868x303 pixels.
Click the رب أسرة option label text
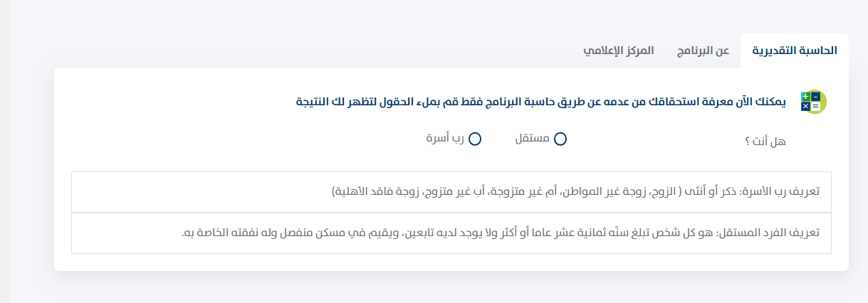[445, 139]
